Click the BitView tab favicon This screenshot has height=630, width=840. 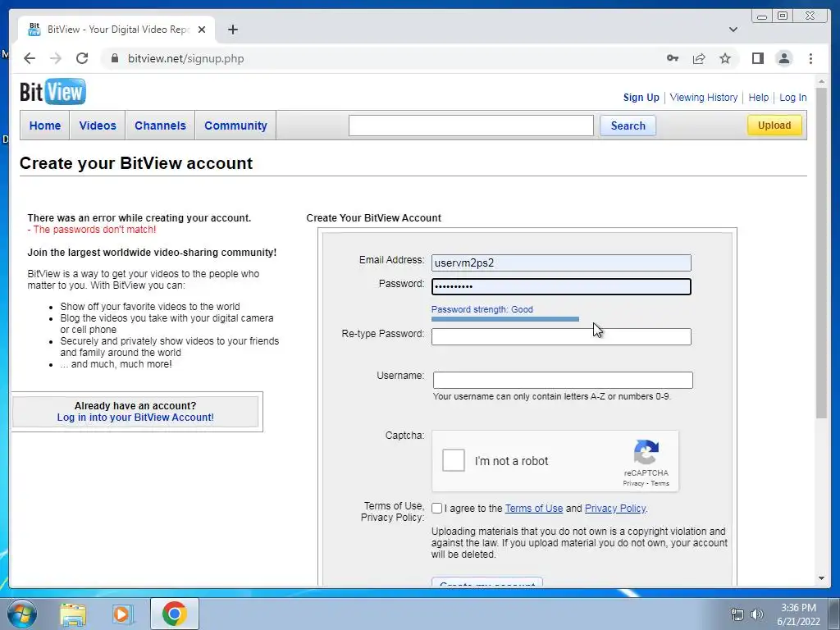(34, 30)
